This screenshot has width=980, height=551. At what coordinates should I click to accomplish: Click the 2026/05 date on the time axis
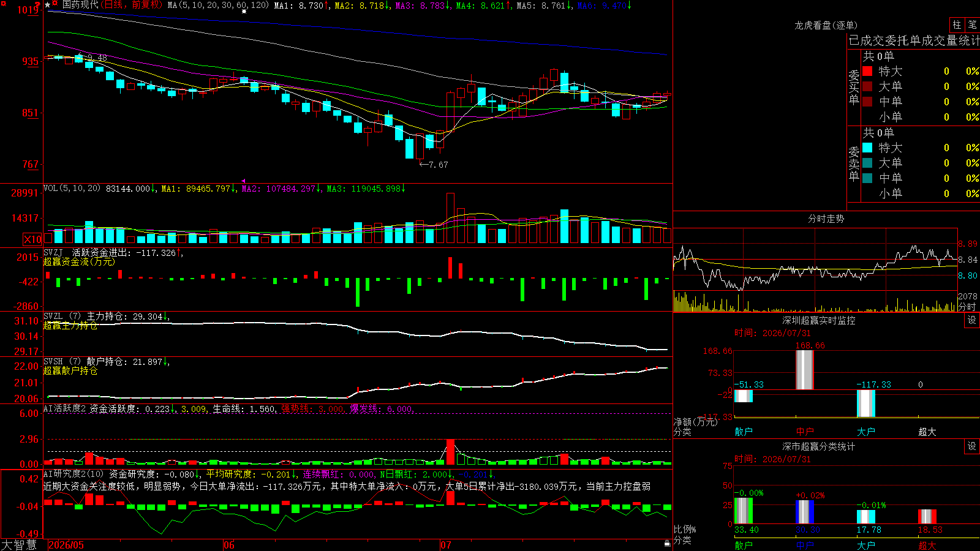(x=66, y=545)
